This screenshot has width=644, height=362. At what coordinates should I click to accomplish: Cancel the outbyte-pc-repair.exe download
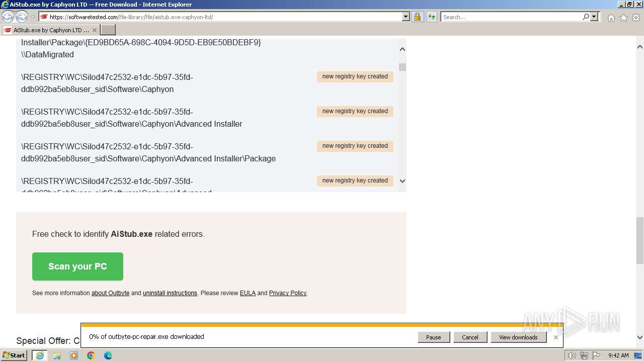point(470,337)
